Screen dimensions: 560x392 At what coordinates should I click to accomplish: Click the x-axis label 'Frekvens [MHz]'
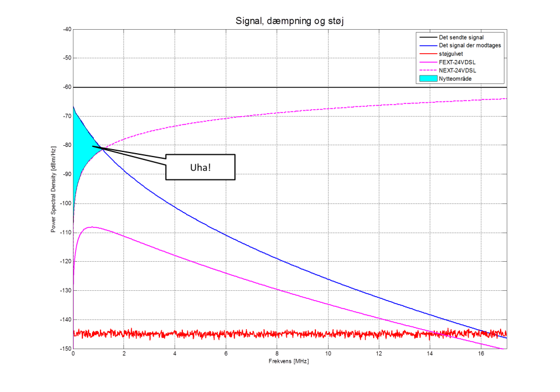pos(289,361)
